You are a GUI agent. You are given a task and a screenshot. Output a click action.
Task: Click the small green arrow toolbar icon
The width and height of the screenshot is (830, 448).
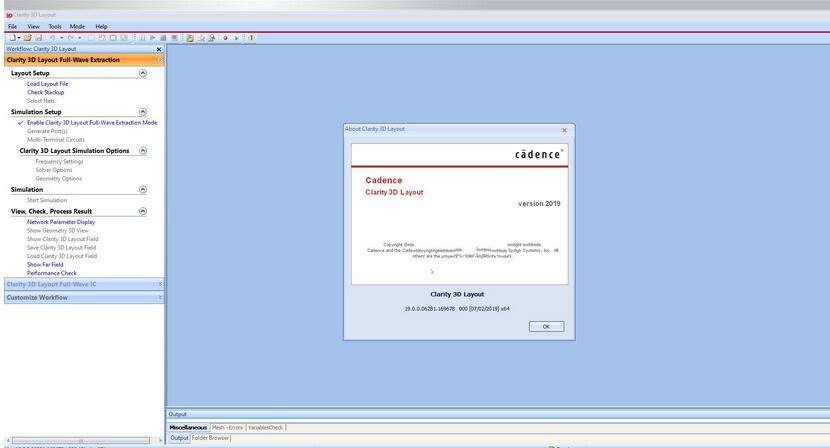[236, 38]
